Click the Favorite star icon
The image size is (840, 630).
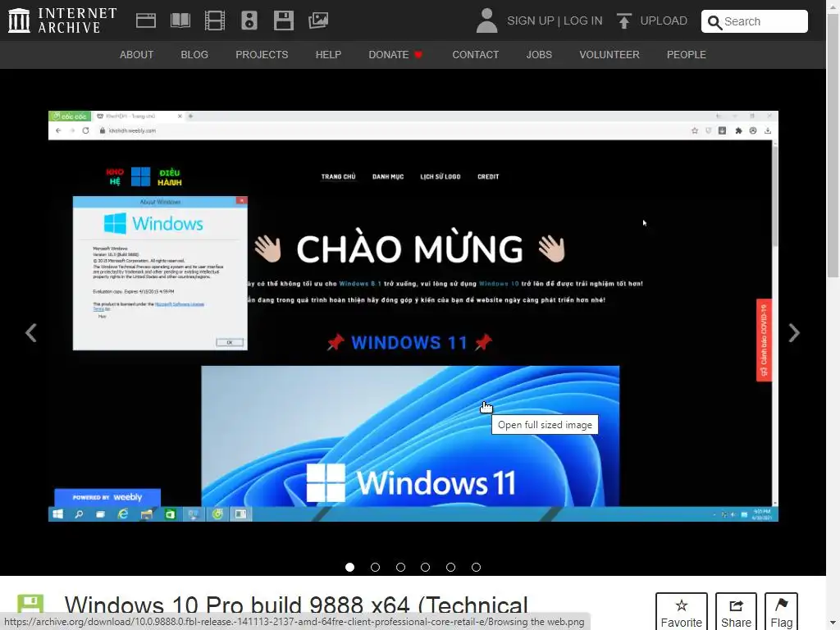(682, 605)
